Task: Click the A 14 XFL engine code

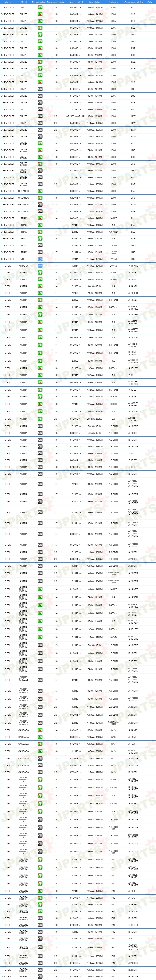Action: coord(133,266)
